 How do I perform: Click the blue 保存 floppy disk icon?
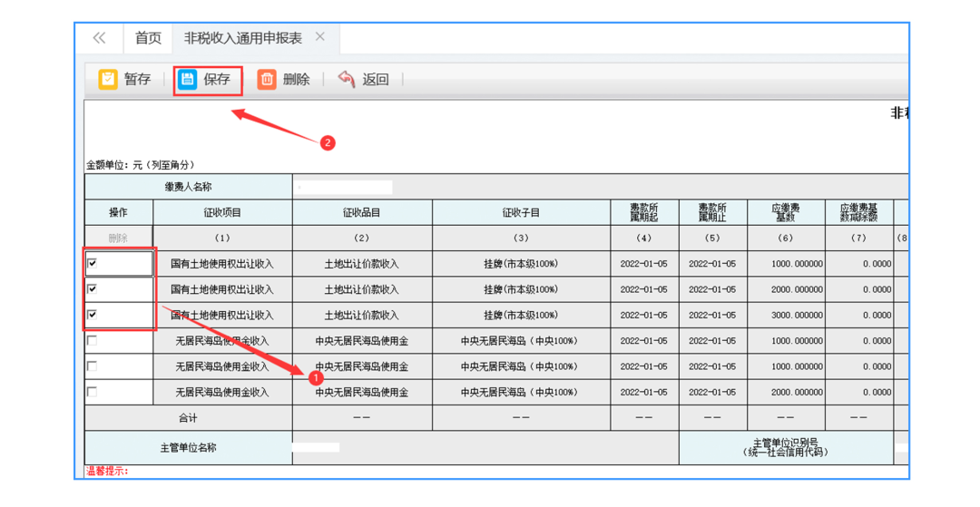tap(187, 79)
